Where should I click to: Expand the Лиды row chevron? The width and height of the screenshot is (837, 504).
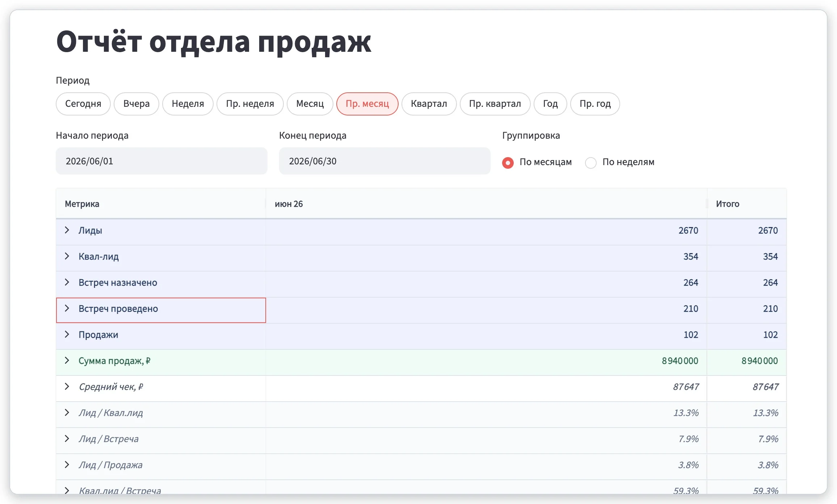tap(67, 230)
